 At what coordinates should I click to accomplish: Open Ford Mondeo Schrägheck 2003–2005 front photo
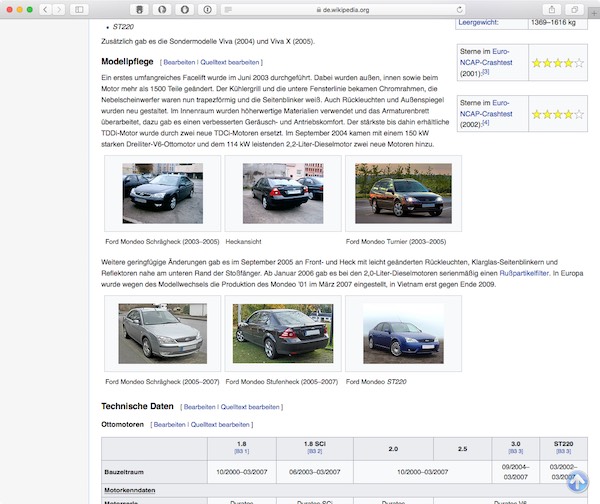[163, 193]
